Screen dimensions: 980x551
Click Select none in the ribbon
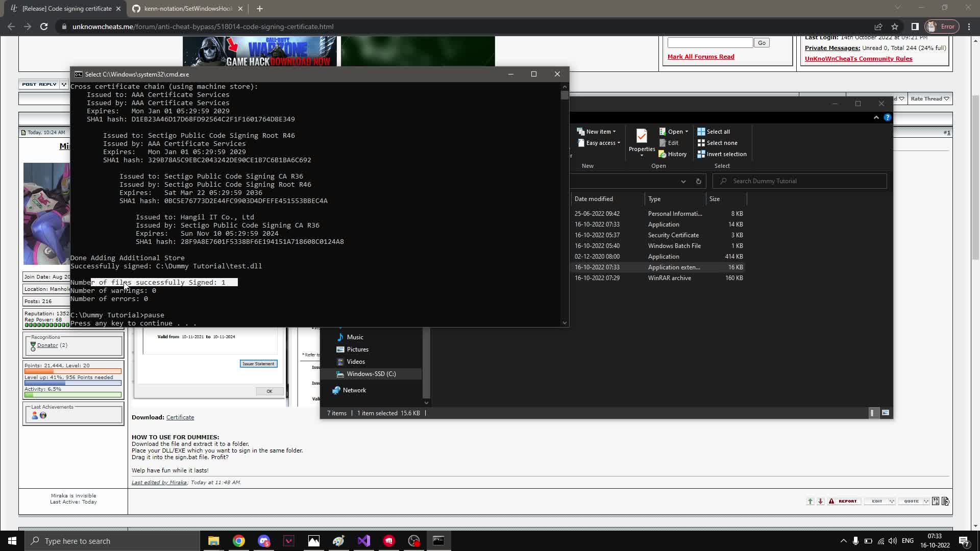click(x=717, y=143)
